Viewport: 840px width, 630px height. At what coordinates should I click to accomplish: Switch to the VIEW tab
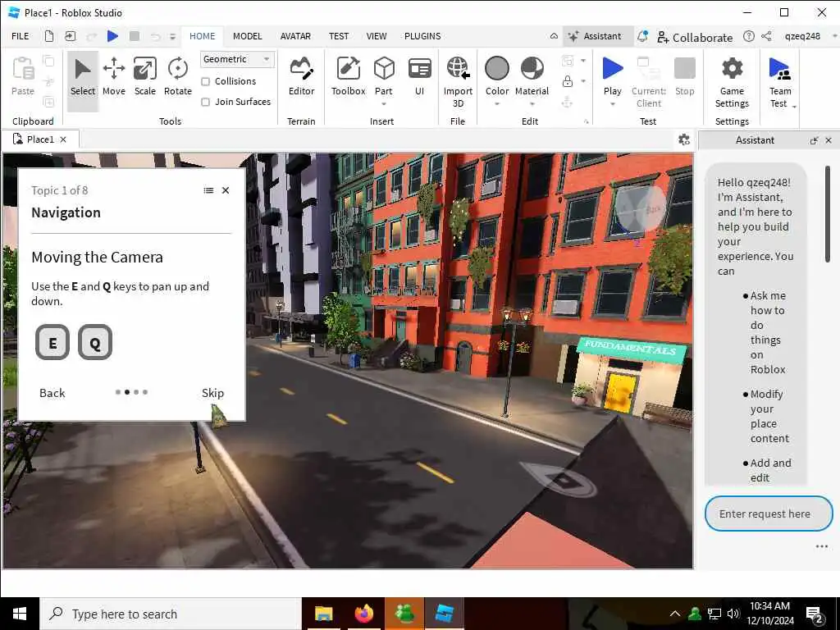click(376, 36)
